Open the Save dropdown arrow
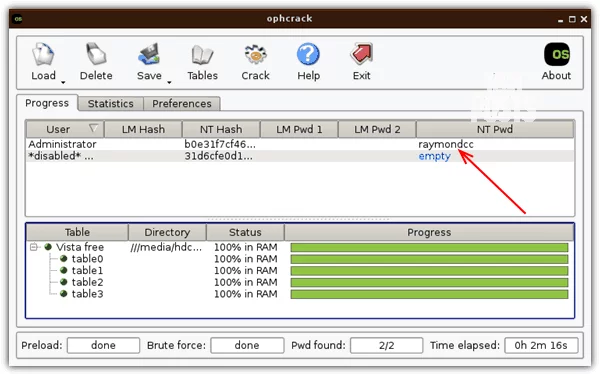The height and width of the screenshot is (374, 600). coord(169,82)
